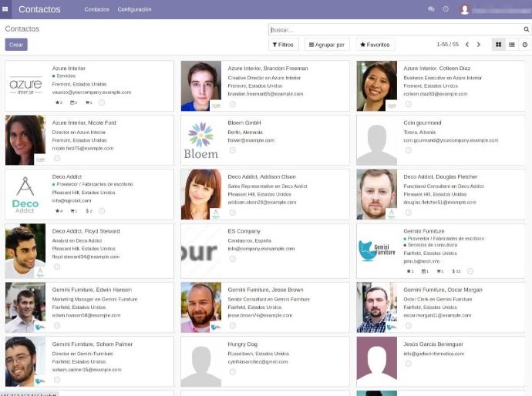The image size is (532, 396).
Task: Click 'Candasnos, España' on ES Company card
Action: pyautogui.click(x=249, y=240)
